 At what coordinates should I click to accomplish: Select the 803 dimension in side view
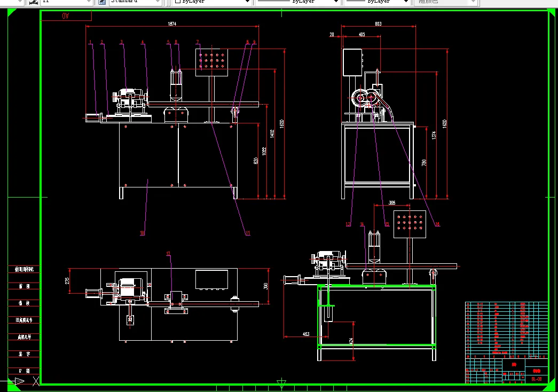378,24
